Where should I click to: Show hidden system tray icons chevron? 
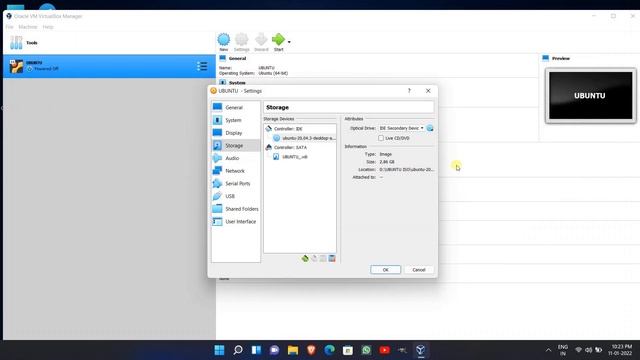[548, 350]
